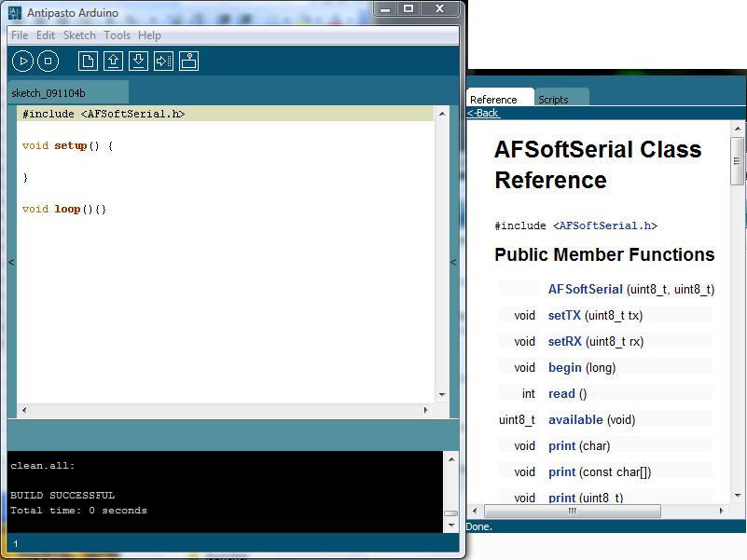The height and width of the screenshot is (560, 747).
Task: Open the Sketch menu
Action: 79,35
